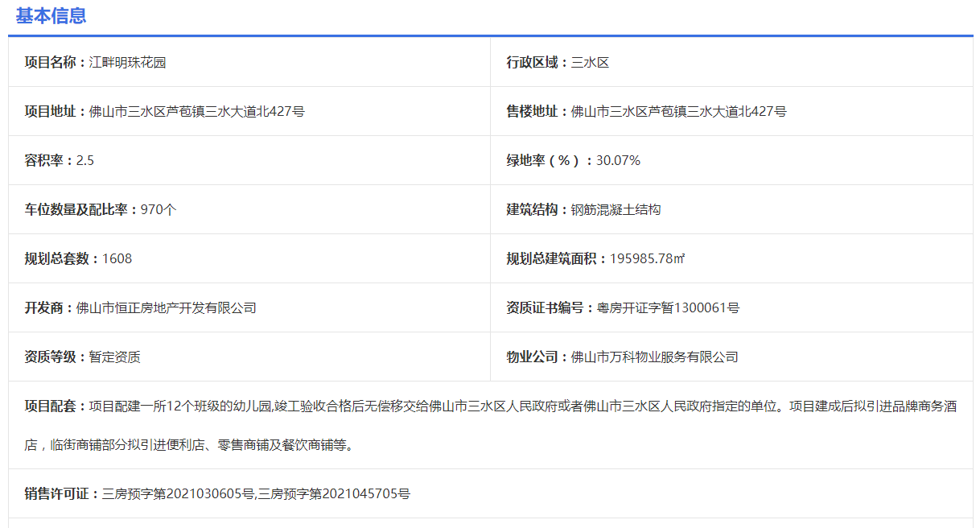This screenshot has width=980, height=528.
Task: Click the total building area 195985.78㎡
Action: 647,258
